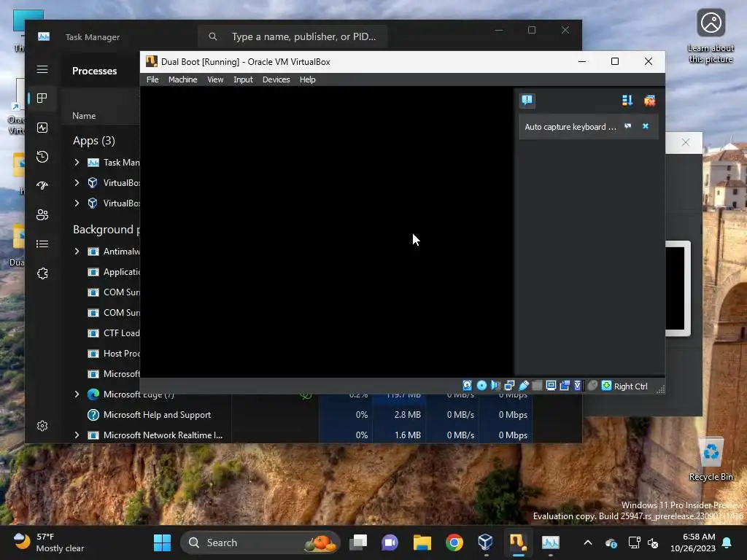The image size is (747, 560).
Task: Open Task Manager settings gear
Action: pyautogui.click(x=42, y=426)
